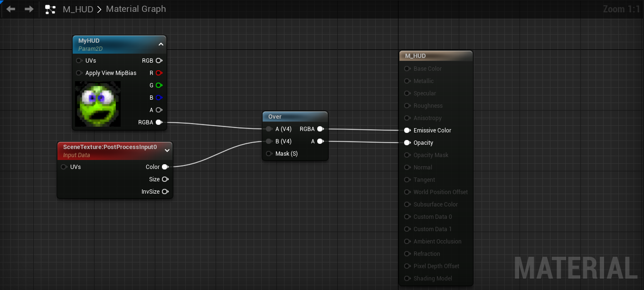Click the forward navigation arrow
Viewport: 644px width, 290px height.
(x=28, y=9)
